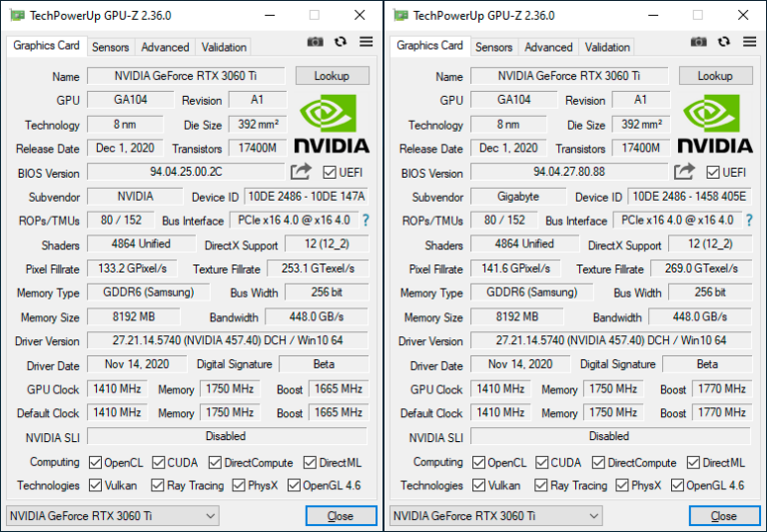Screen dimensions: 767x532
Task: Toggle DirectML checkbox in left window
Action: [310, 462]
